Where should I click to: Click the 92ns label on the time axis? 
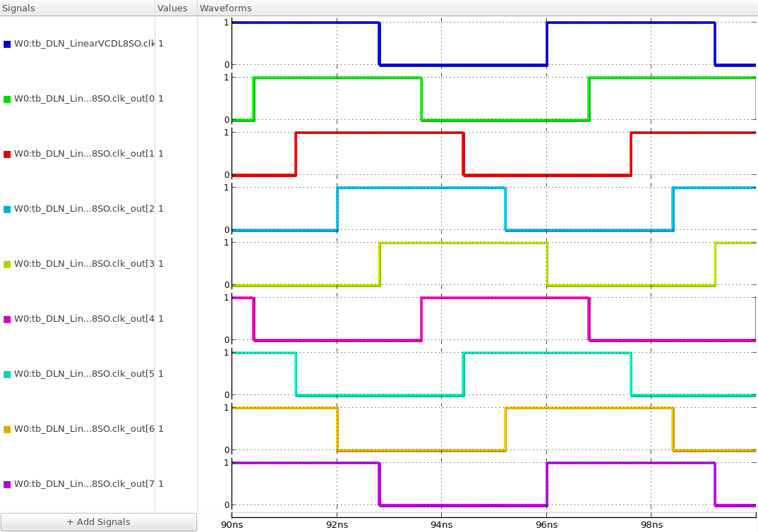tap(337, 525)
